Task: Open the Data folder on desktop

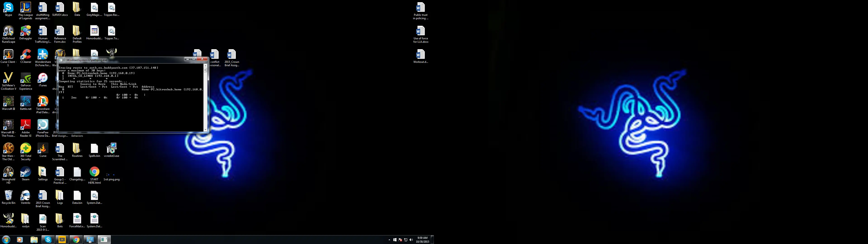Action: tap(77, 9)
